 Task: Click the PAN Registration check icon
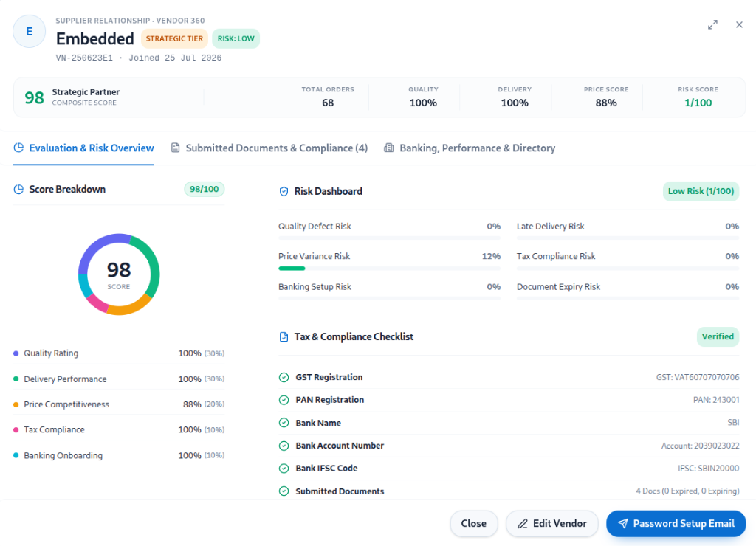coord(284,400)
